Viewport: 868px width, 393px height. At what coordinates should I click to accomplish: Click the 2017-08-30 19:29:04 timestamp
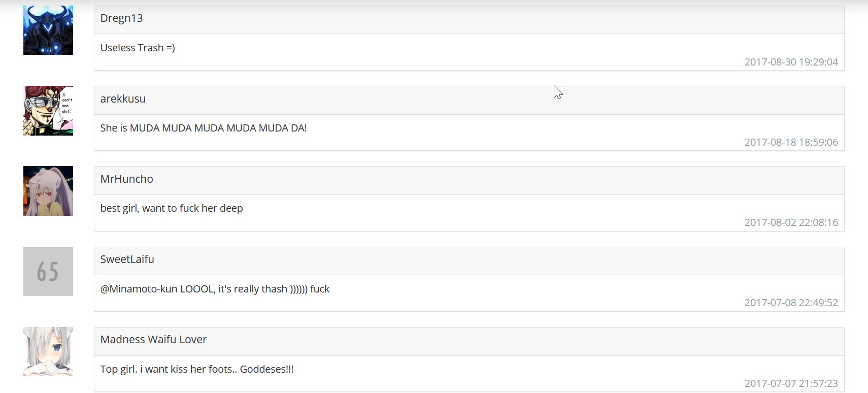(791, 62)
